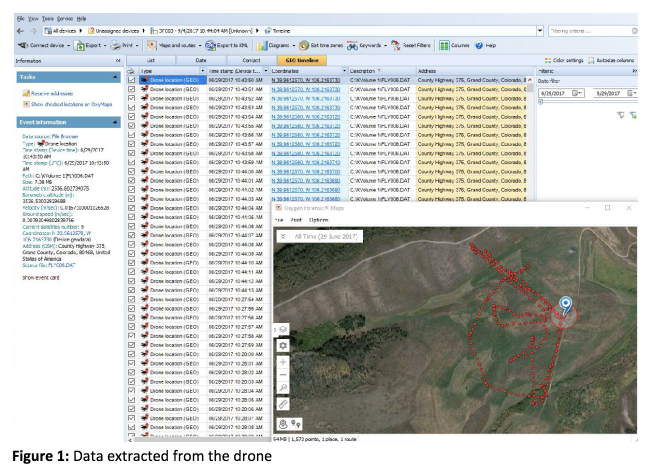
Task: Open the Coordinates column dropdown
Action: (344, 71)
